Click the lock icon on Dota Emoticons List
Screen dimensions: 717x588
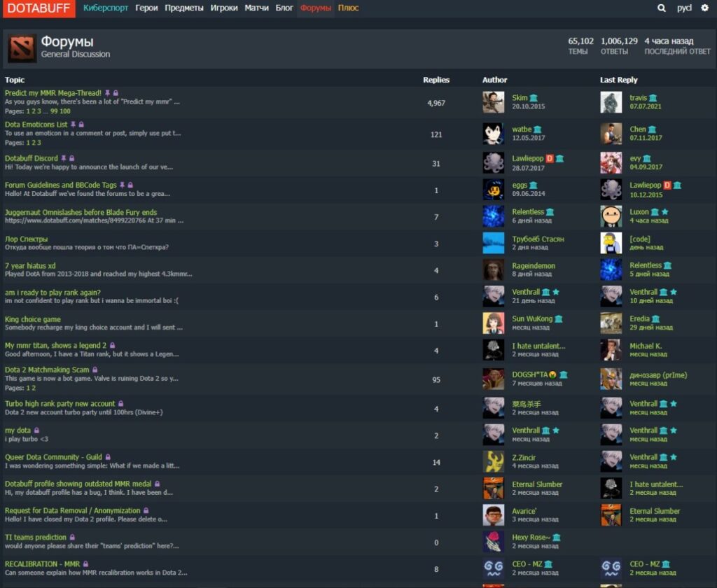pos(81,124)
